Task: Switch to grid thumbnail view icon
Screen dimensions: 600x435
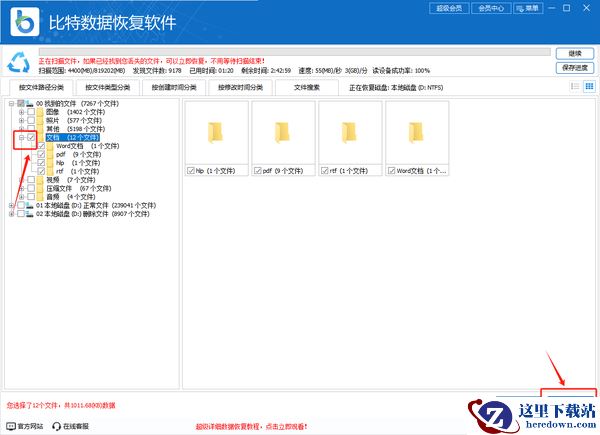Action: [589, 86]
